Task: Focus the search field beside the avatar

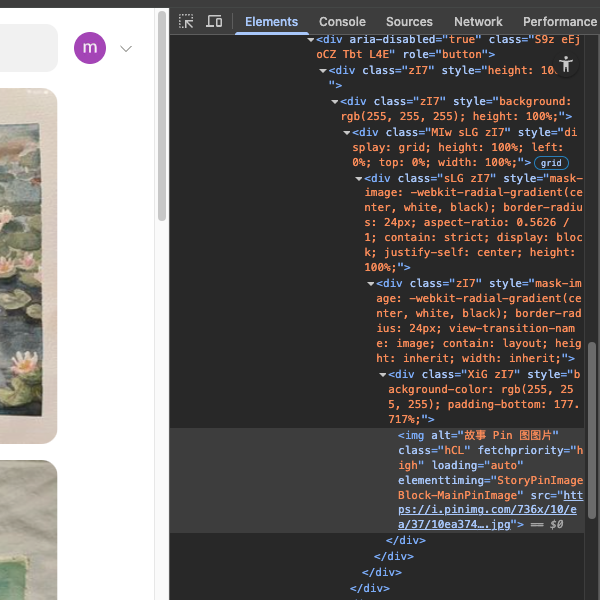Action: point(28,48)
